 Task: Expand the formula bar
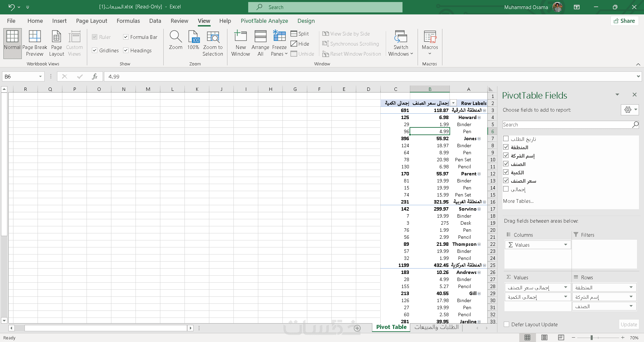point(638,76)
